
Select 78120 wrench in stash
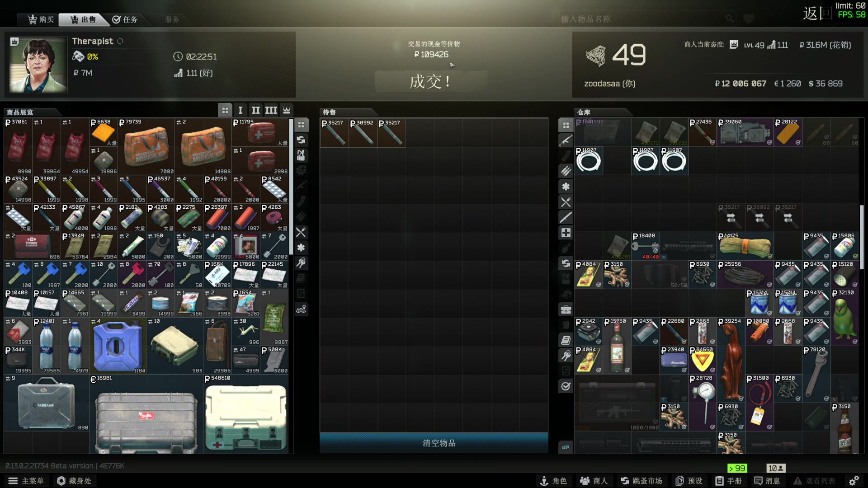click(816, 374)
